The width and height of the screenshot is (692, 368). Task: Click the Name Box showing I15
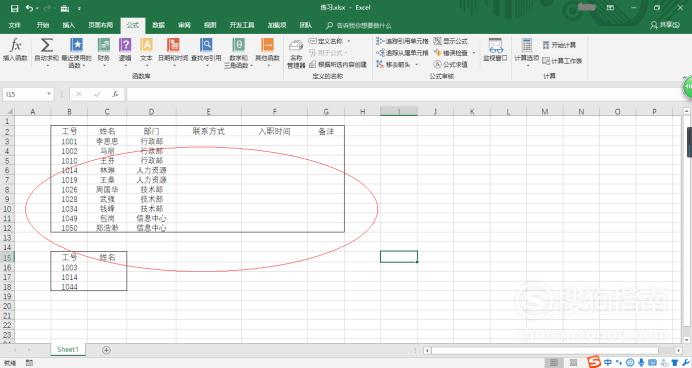(x=24, y=94)
